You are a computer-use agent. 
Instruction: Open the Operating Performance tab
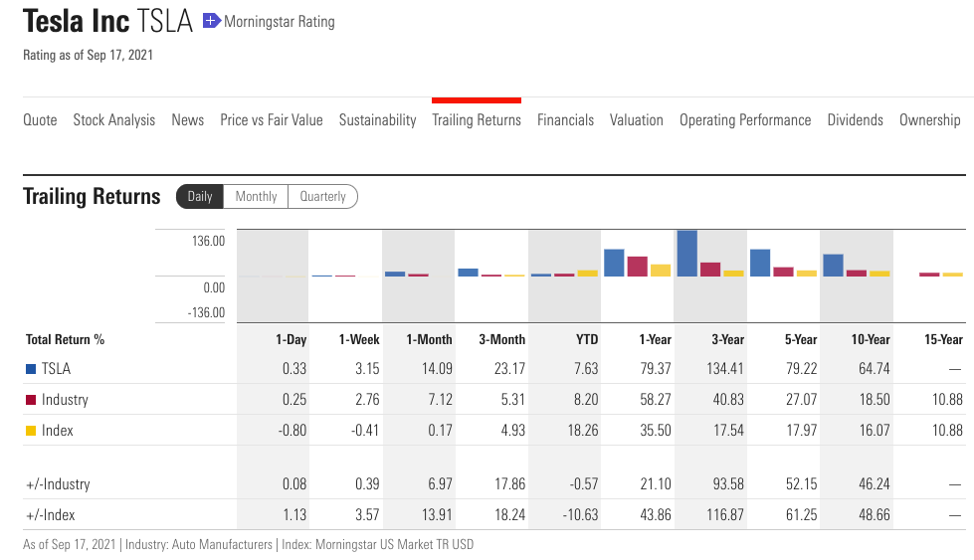pyautogui.click(x=745, y=119)
